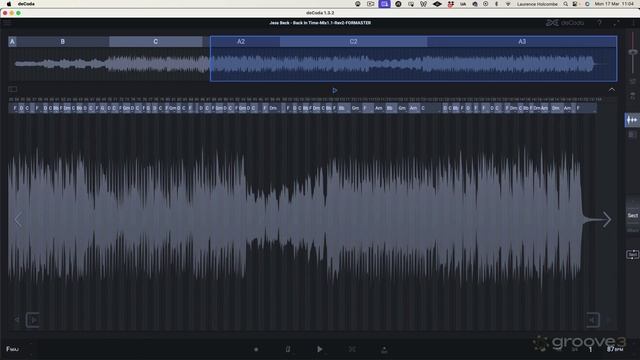Select section A in the song overview
The image size is (640, 360).
12,42
